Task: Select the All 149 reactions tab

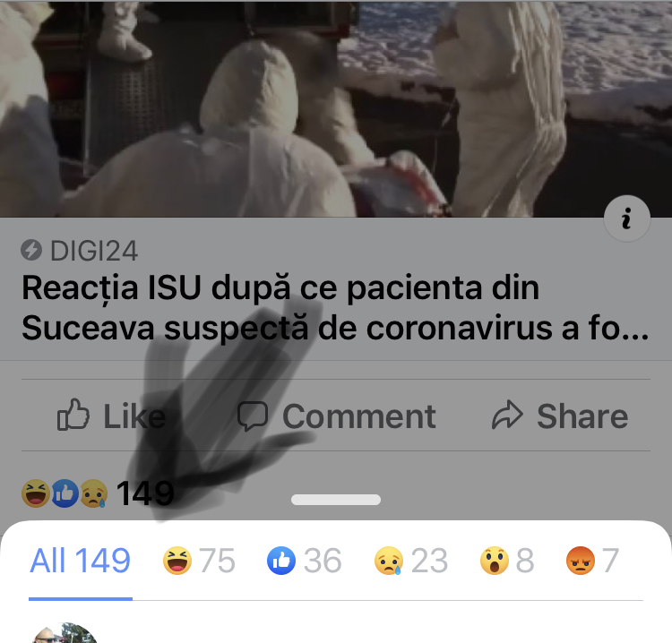Action: coord(80,561)
